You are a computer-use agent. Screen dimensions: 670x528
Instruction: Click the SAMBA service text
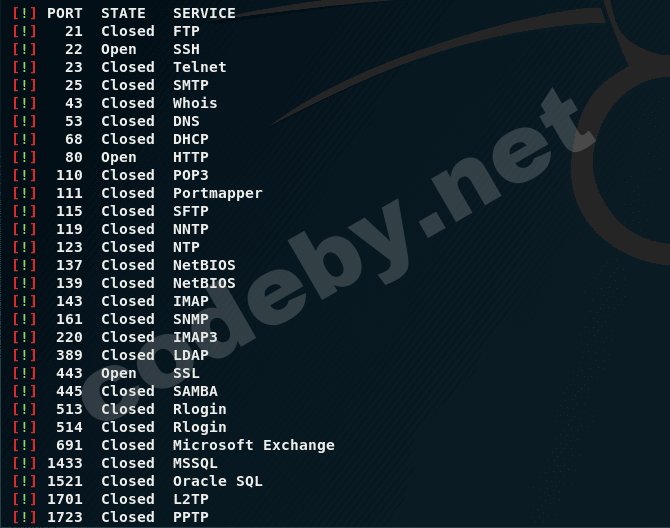coord(195,391)
